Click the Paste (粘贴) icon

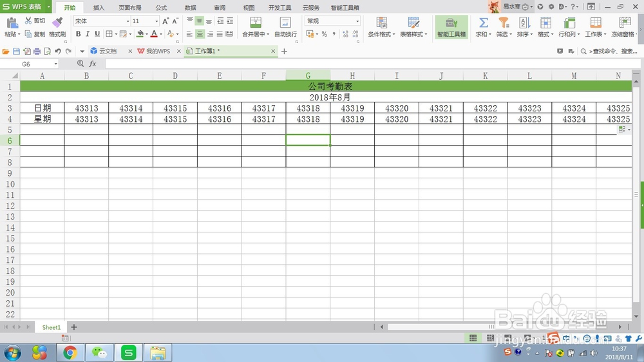[x=12, y=23]
